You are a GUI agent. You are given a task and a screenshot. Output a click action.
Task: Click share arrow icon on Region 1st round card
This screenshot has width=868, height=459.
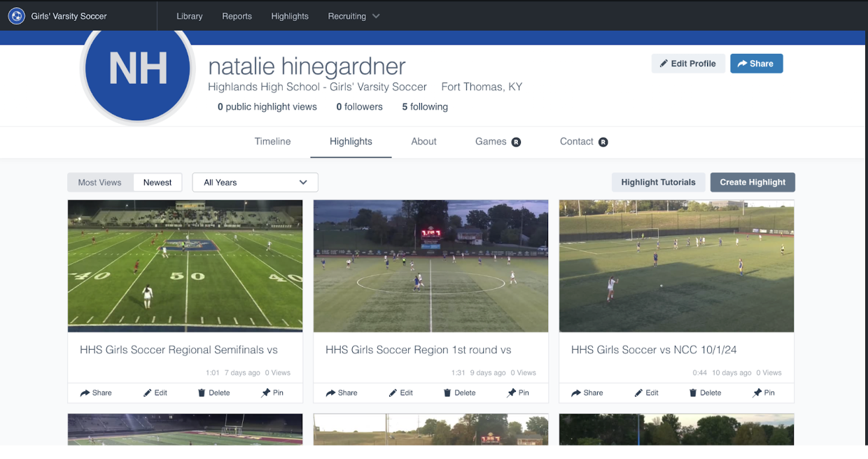coord(330,393)
